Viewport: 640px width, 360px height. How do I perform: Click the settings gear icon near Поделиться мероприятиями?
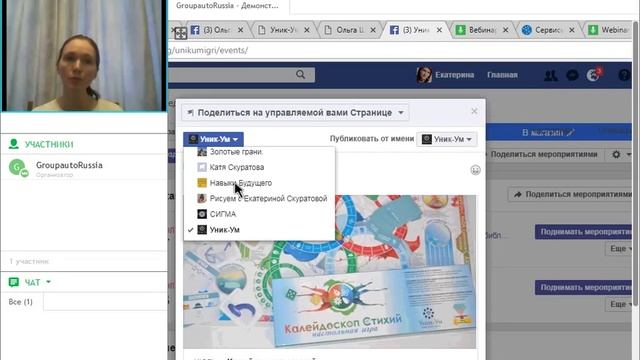[616, 154]
